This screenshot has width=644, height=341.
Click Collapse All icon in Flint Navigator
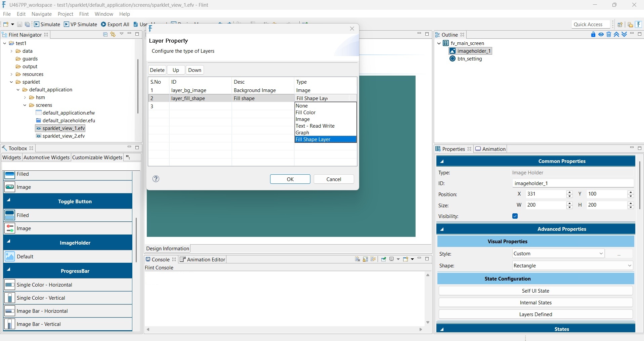(105, 34)
